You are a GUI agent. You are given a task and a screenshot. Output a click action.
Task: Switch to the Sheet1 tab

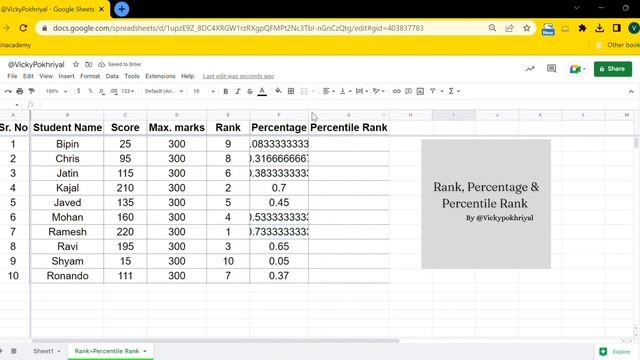pyautogui.click(x=47, y=351)
